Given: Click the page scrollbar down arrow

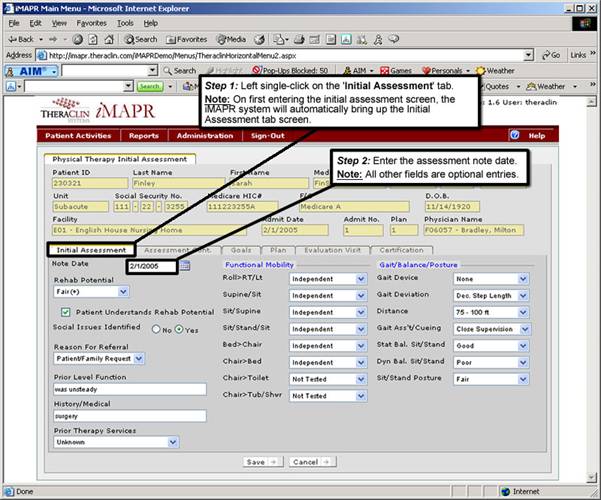Looking at the screenshot, I should (591, 477).
